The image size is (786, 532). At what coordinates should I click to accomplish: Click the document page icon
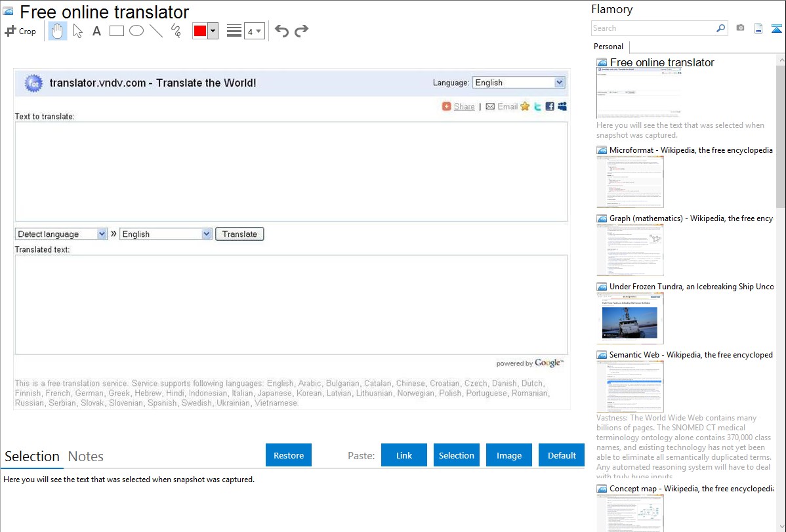pyautogui.click(x=758, y=28)
